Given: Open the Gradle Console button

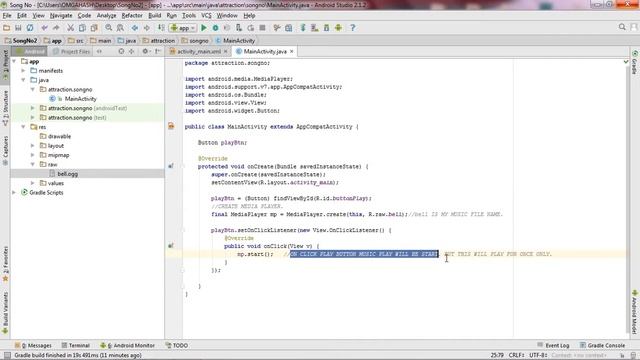Looking at the screenshot, I should tap(602, 345).
